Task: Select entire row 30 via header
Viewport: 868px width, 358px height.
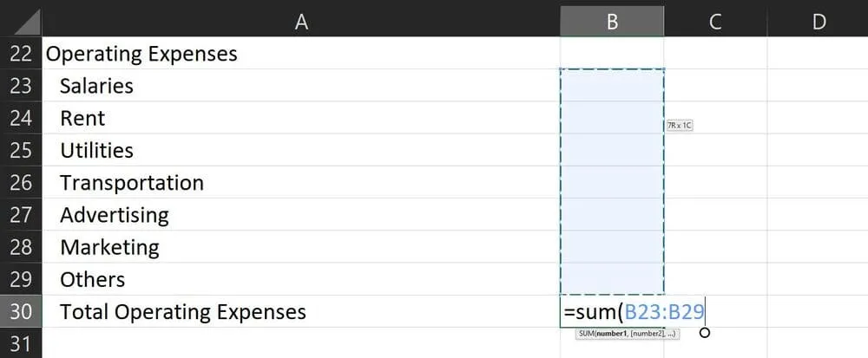Action: click(x=20, y=311)
